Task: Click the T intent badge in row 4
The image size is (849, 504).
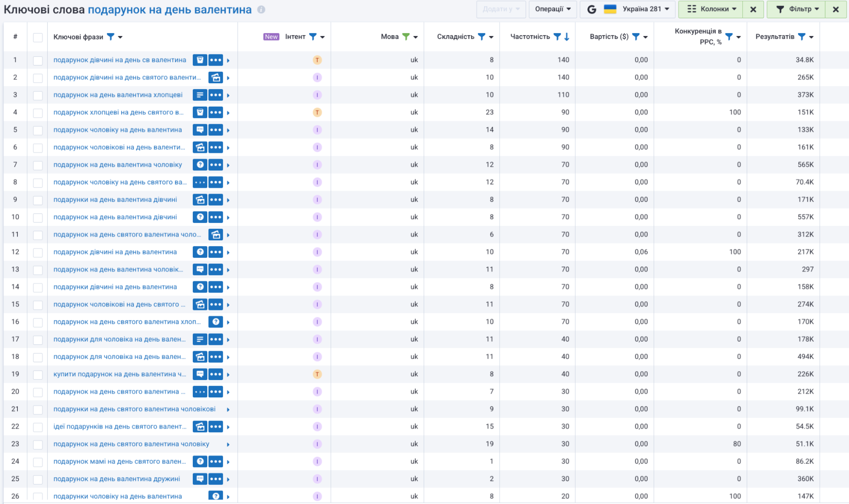Action: click(317, 113)
